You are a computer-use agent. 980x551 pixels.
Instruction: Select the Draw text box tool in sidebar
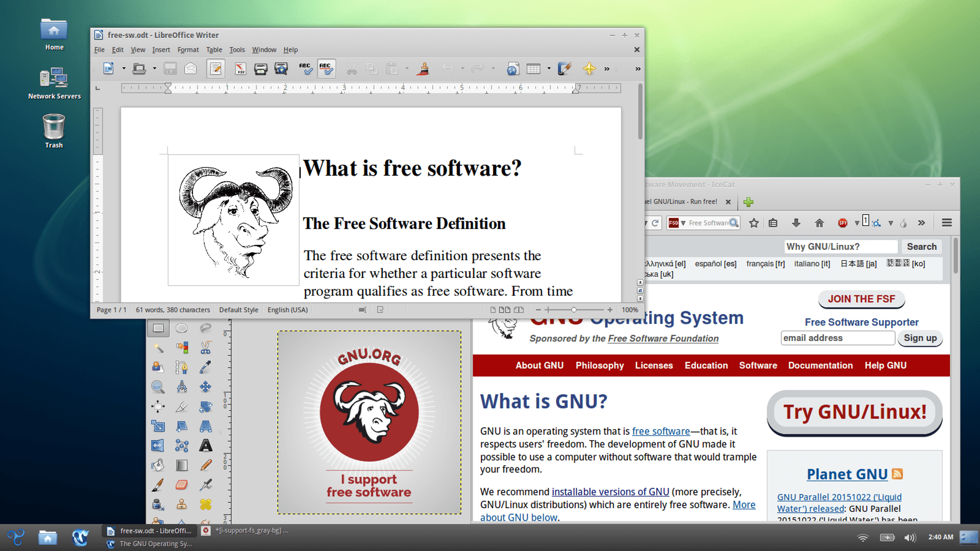coord(205,444)
